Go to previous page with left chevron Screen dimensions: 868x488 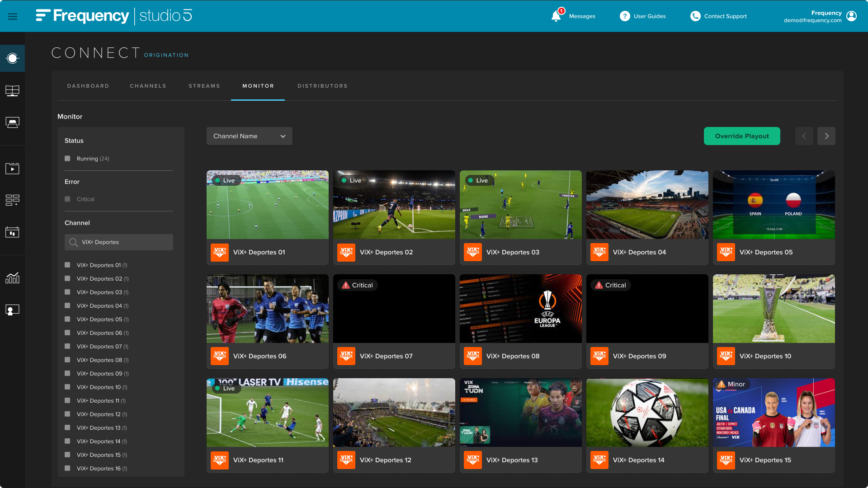804,136
